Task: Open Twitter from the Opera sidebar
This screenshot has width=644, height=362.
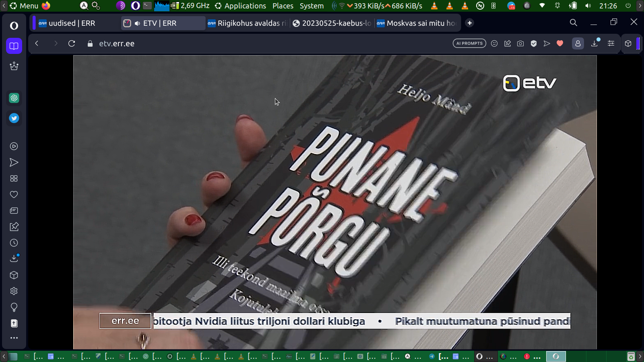Action: pyautogui.click(x=14, y=118)
